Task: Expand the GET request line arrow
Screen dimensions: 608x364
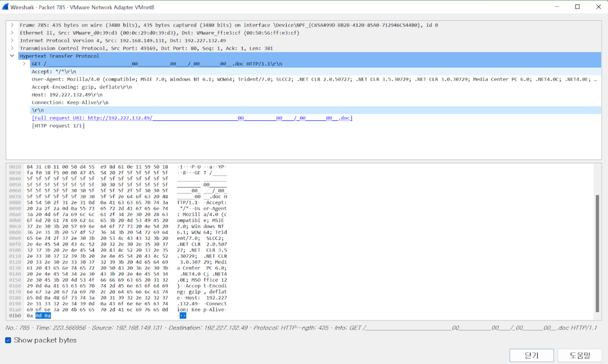Action: pos(24,64)
